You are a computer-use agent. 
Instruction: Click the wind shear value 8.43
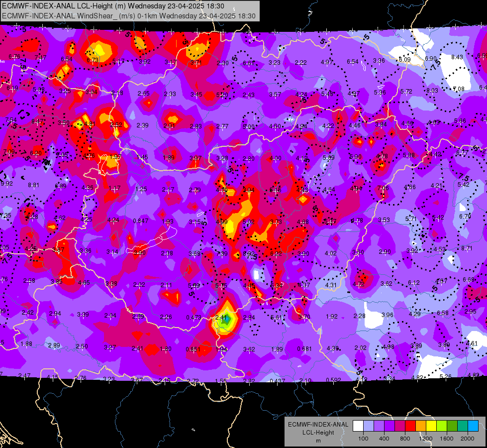point(457,57)
